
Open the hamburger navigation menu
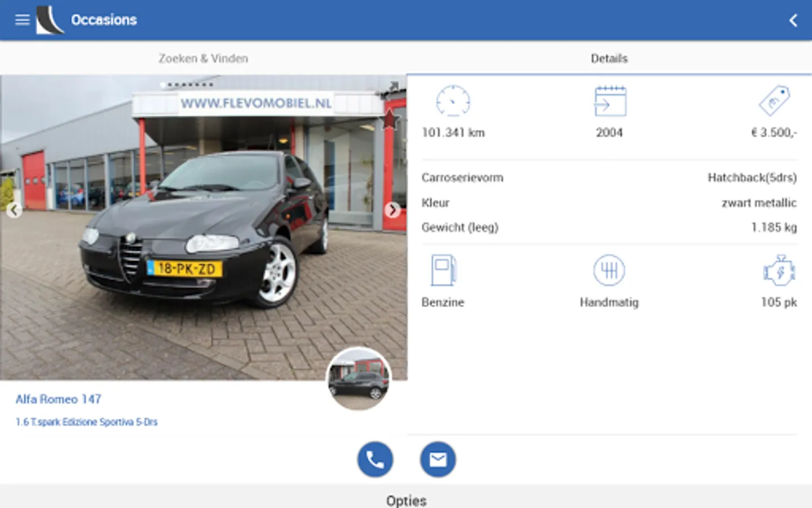(22, 20)
